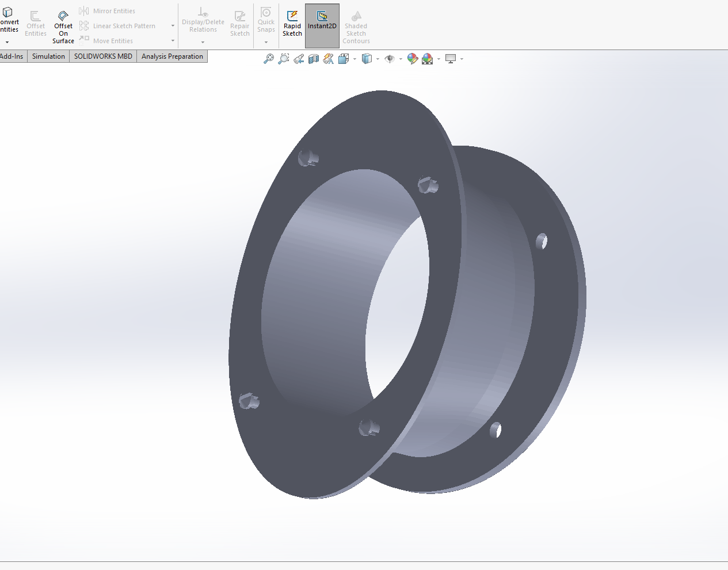The width and height of the screenshot is (728, 570).
Task: Select Linear Sketch Pattern tool
Action: 117,26
